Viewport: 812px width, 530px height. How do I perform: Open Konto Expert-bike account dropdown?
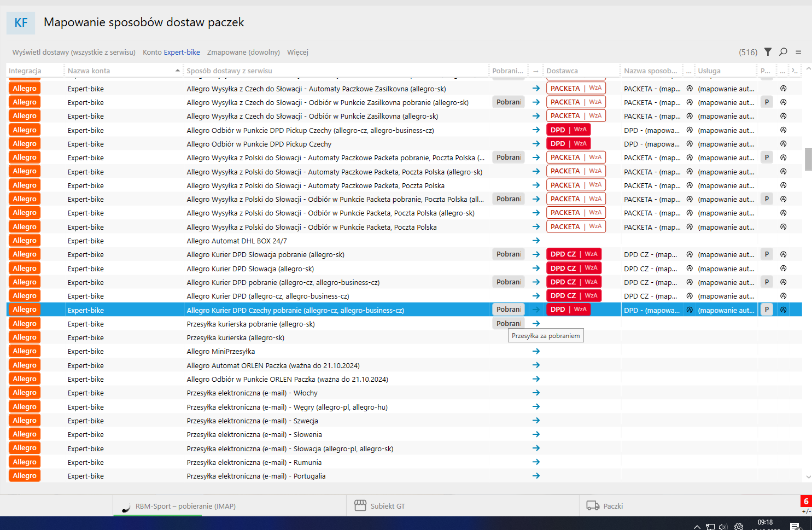(171, 53)
